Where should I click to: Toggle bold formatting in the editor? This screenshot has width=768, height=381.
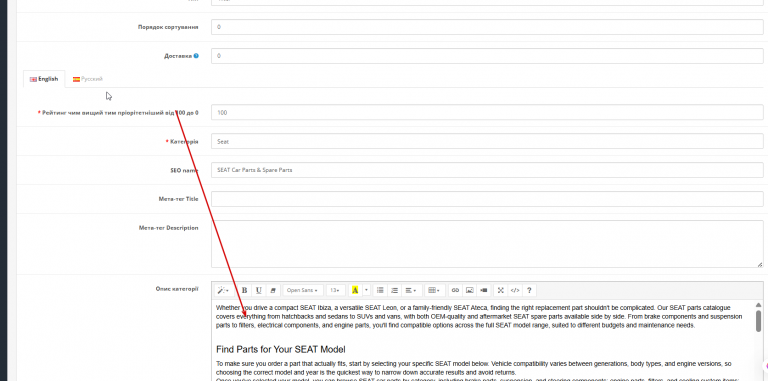point(244,290)
